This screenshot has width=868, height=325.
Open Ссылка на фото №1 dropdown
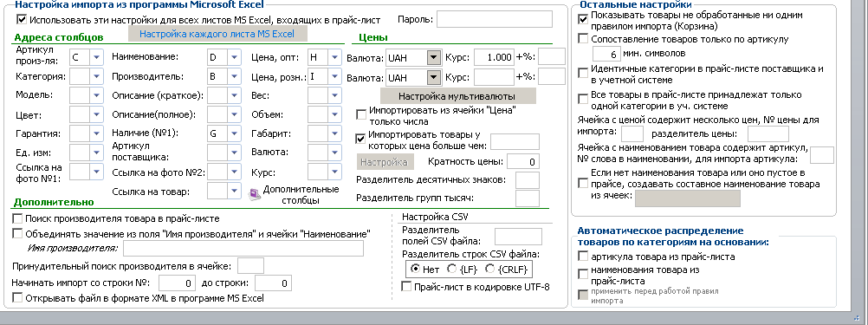pos(97,172)
